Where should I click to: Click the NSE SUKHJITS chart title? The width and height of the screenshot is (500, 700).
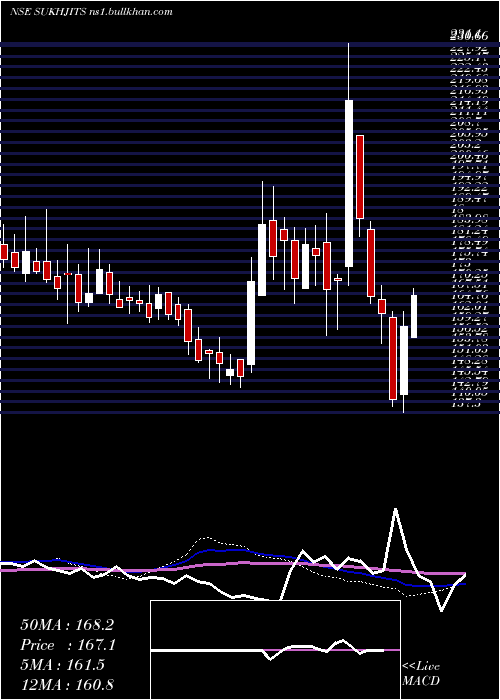[x=47, y=12]
